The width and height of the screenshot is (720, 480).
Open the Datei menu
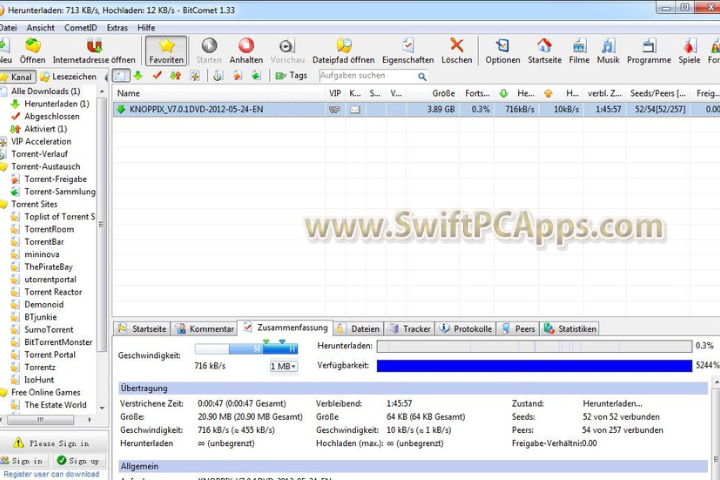pos(7,28)
